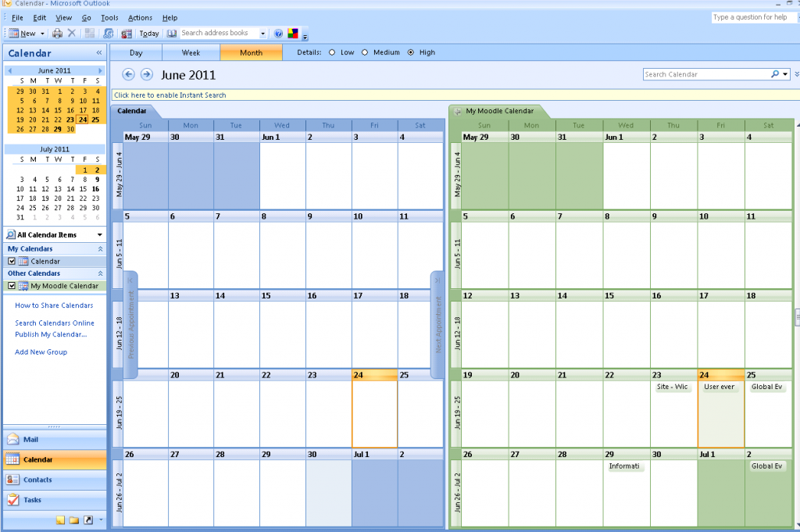Select the Low details radio button

(332, 53)
